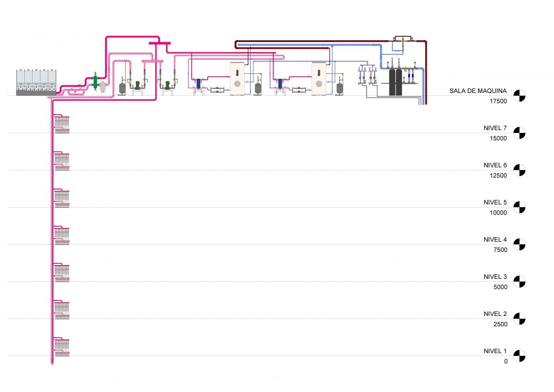Click the NIVEL 1 floor manifold
The image size is (554, 392).
click(62, 347)
